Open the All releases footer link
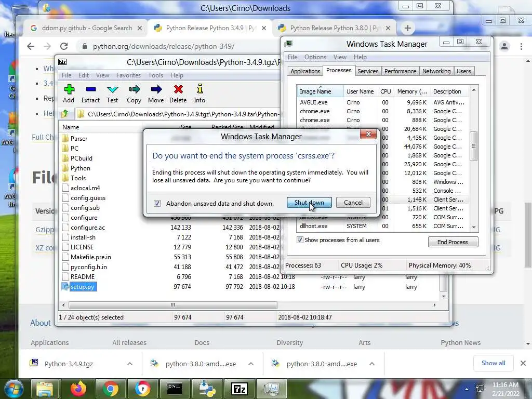532x399 pixels. pyautogui.click(x=129, y=343)
